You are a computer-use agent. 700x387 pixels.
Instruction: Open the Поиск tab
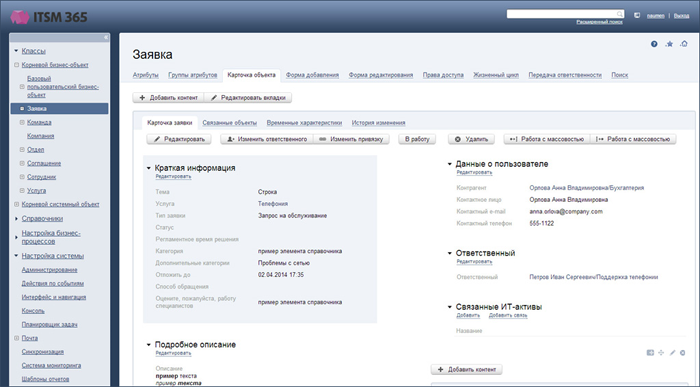coord(620,75)
